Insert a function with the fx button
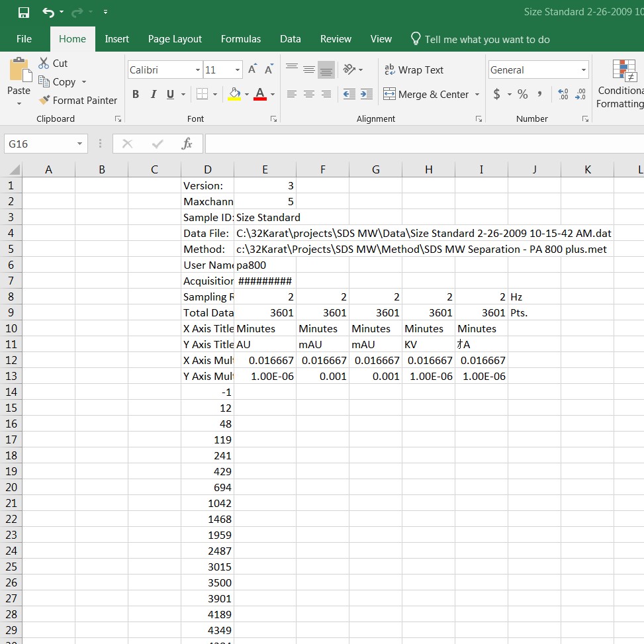The width and height of the screenshot is (644, 644). point(187,144)
